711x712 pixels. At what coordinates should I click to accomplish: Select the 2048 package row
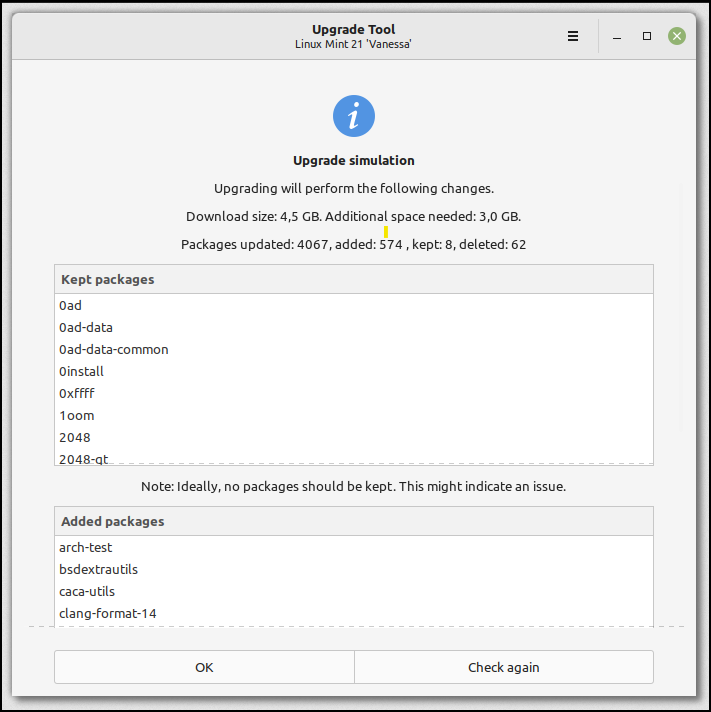point(354,437)
